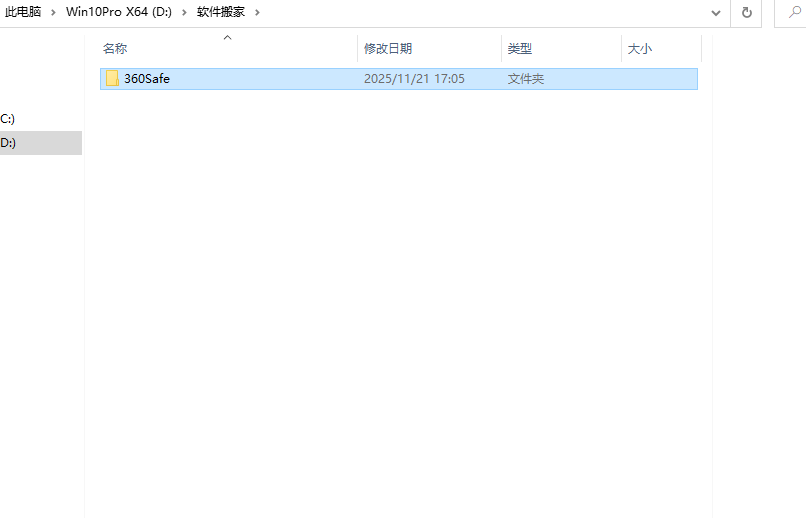806x518 pixels.
Task: Expand the chevron after 软件搬家
Action: [x=257, y=12]
